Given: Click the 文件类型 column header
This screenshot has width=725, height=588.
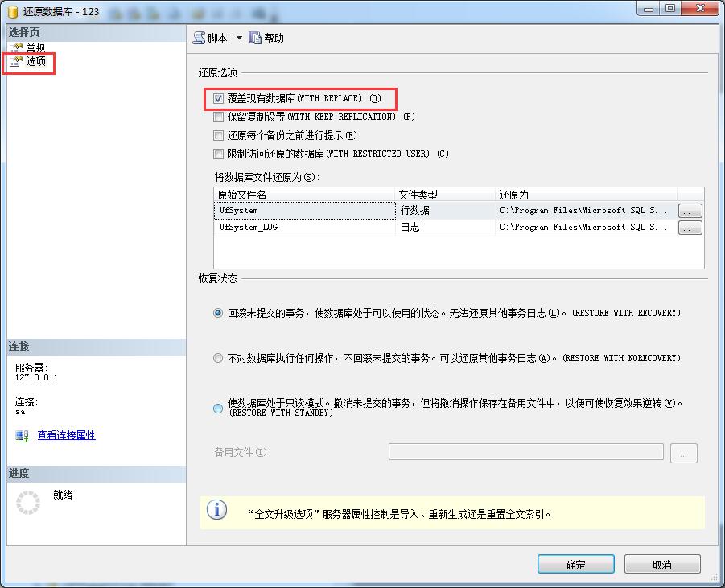Looking at the screenshot, I should point(445,195).
